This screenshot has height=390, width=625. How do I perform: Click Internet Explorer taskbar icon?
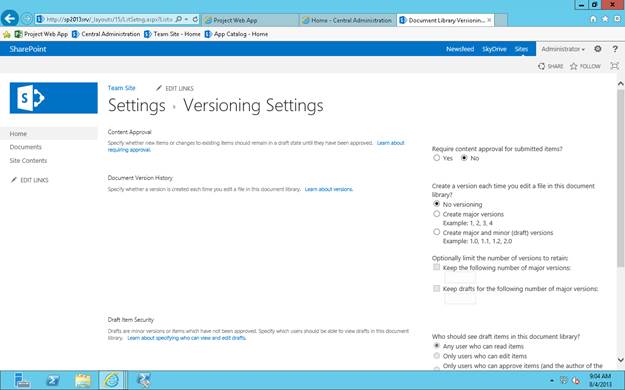pos(111,380)
